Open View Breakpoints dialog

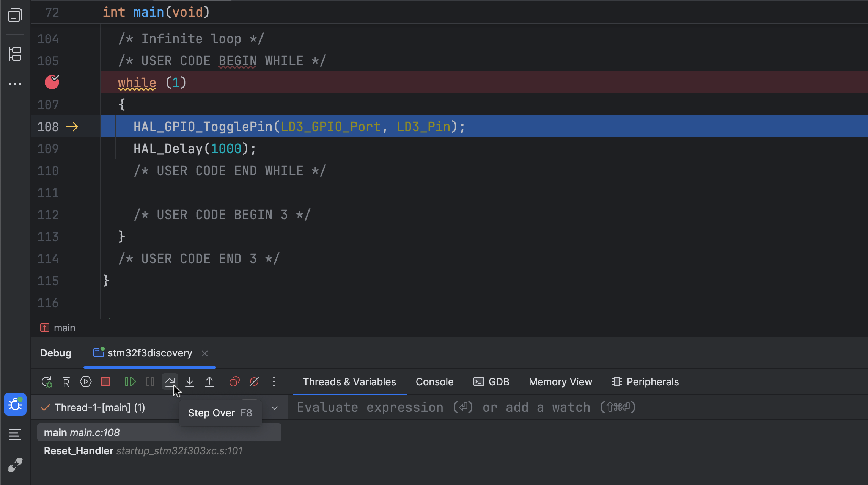(234, 382)
